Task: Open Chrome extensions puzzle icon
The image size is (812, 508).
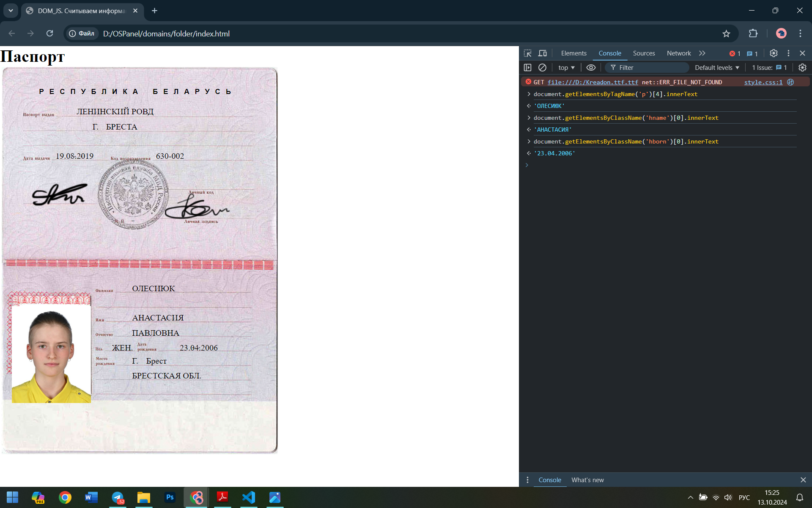Action: click(x=753, y=34)
